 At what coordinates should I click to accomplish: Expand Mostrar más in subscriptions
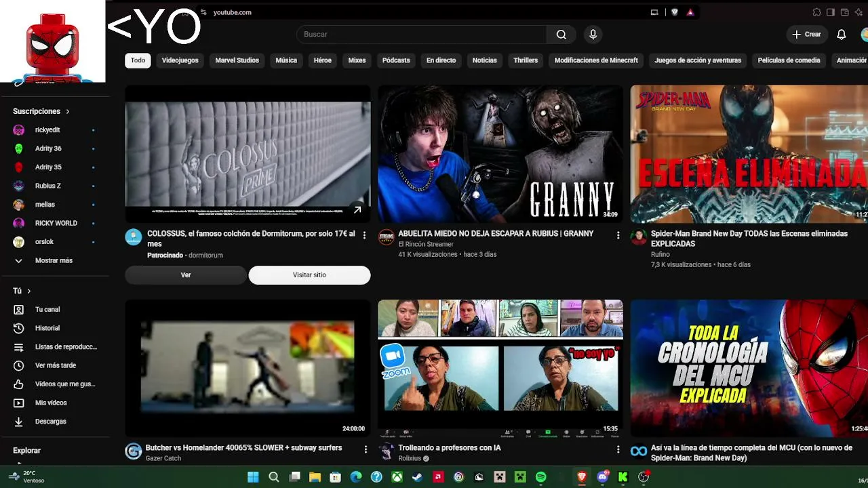coord(55,261)
